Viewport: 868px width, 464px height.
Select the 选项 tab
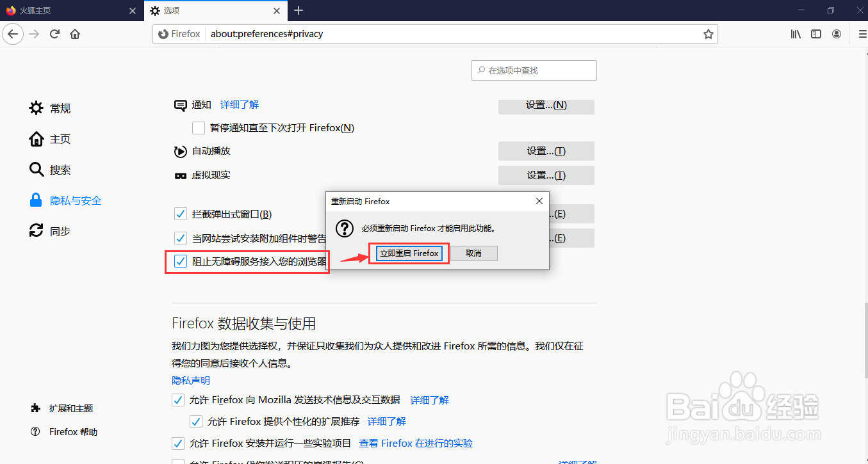click(x=216, y=11)
